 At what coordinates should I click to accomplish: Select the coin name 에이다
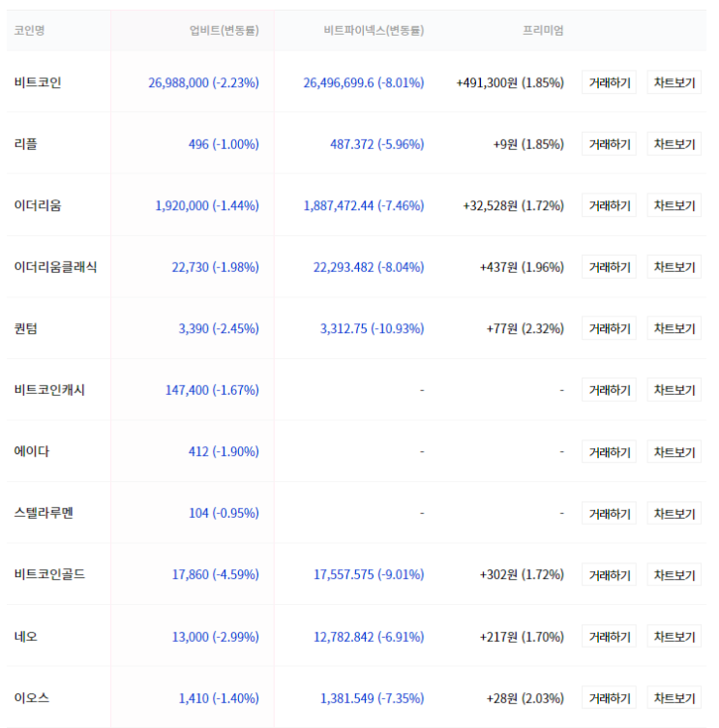click(x=32, y=451)
